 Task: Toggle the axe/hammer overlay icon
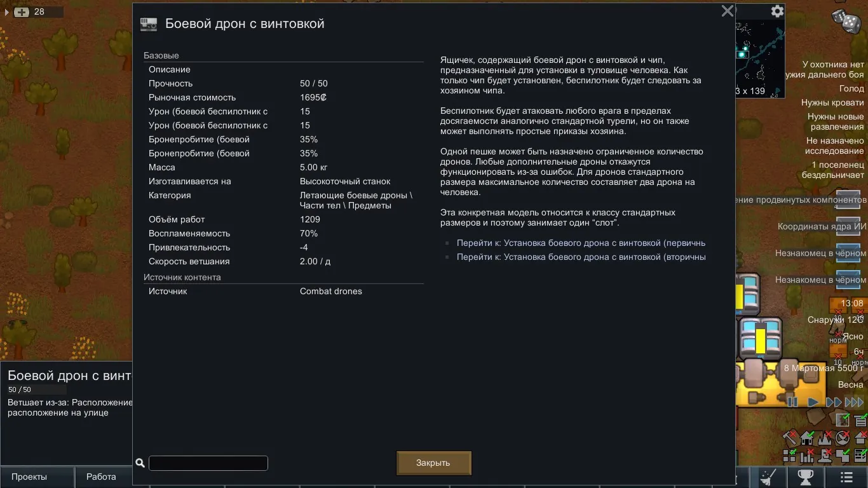[790, 438]
